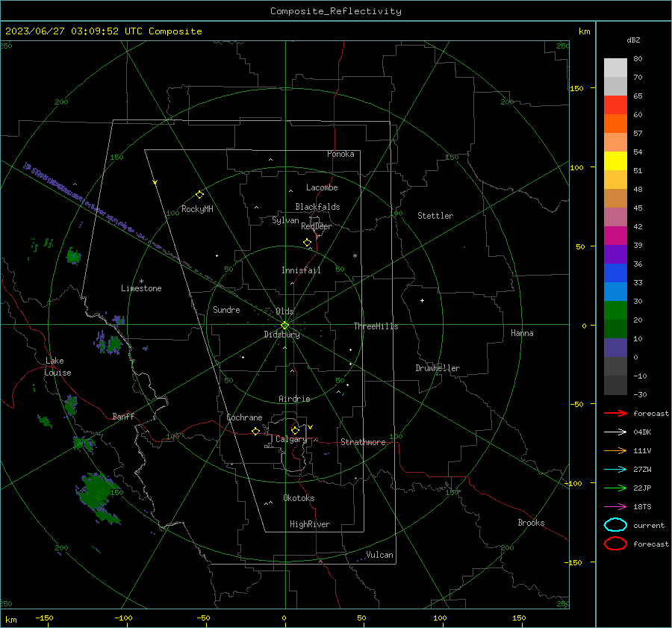Pick the magenta 39-42 dBZ swatch
This screenshot has width=672, height=628.
click(615, 236)
